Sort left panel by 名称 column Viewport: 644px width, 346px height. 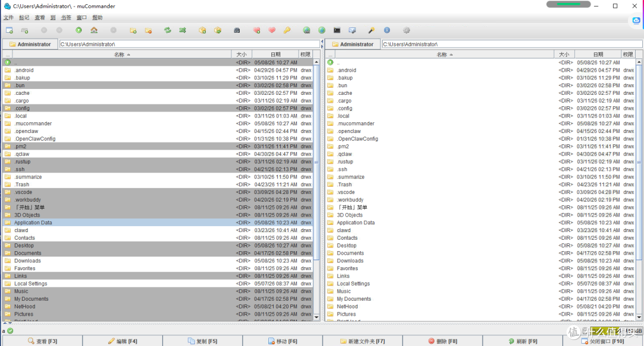pyautogui.click(x=122, y=54)
